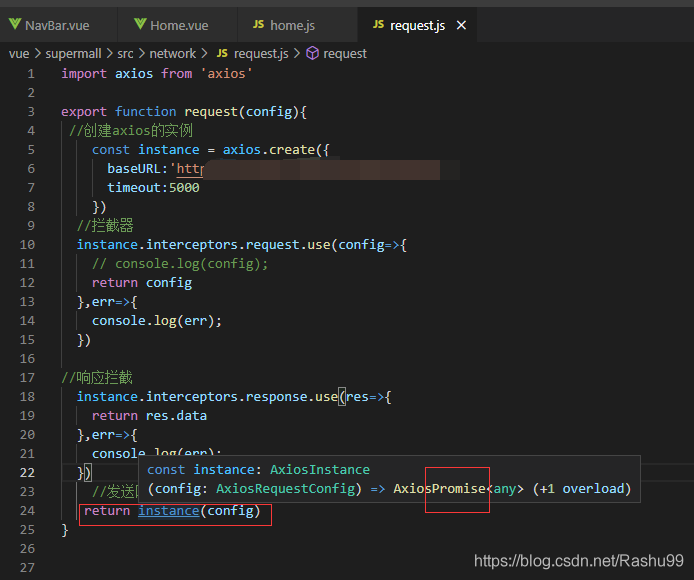This screenshot has width=694, height=580.
Task: Click AxiosInstance type in hover tooltip
Action: pos(319,469)
